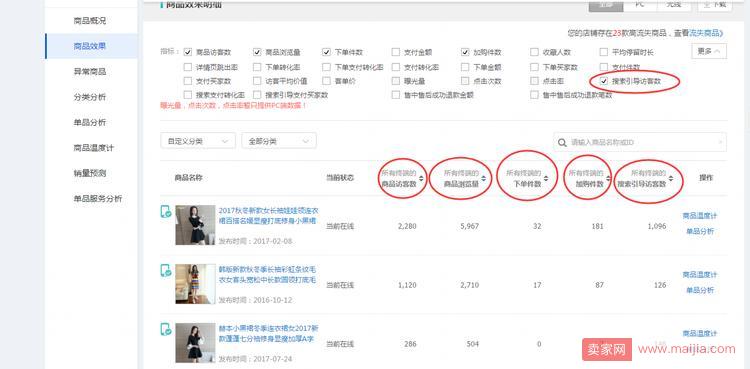Check the 搜索支付转化率 indicator
Screen dimensions: 750x369
pyautogui.click(x=188, y=95)
